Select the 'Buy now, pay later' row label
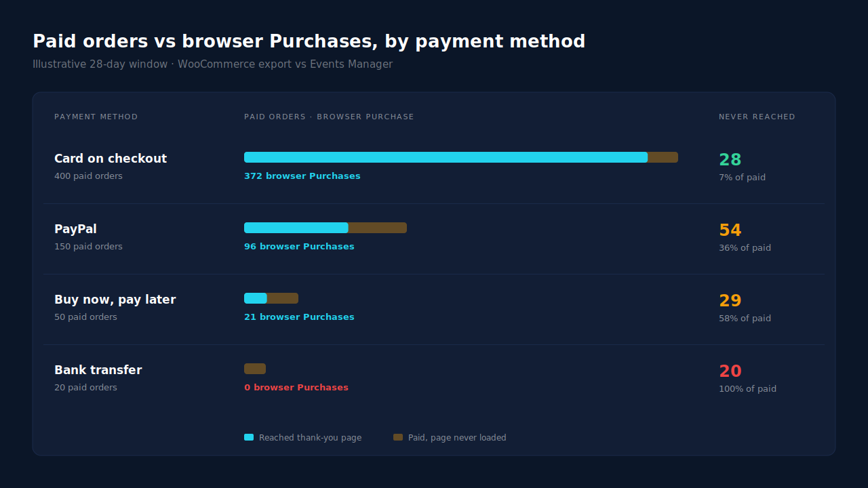This screenshot has height=488, width=868. pyautogui.click(x=115, y=300)
